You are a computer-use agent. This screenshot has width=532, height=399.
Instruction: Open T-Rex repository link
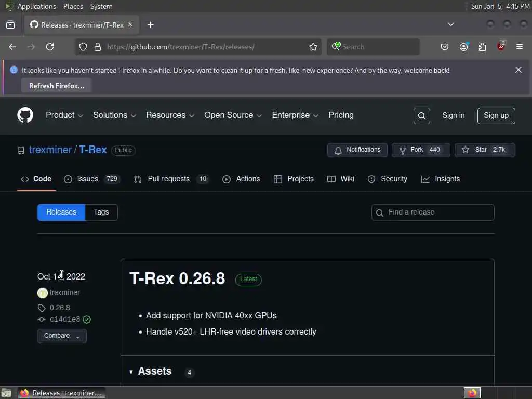click(x=93, y=150)
